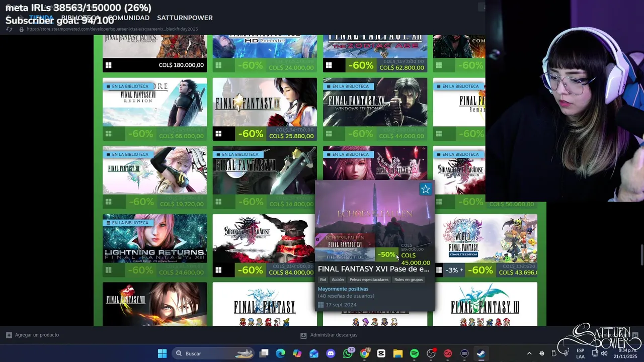Open Discord from the taskbar

[x=331, y=353]
